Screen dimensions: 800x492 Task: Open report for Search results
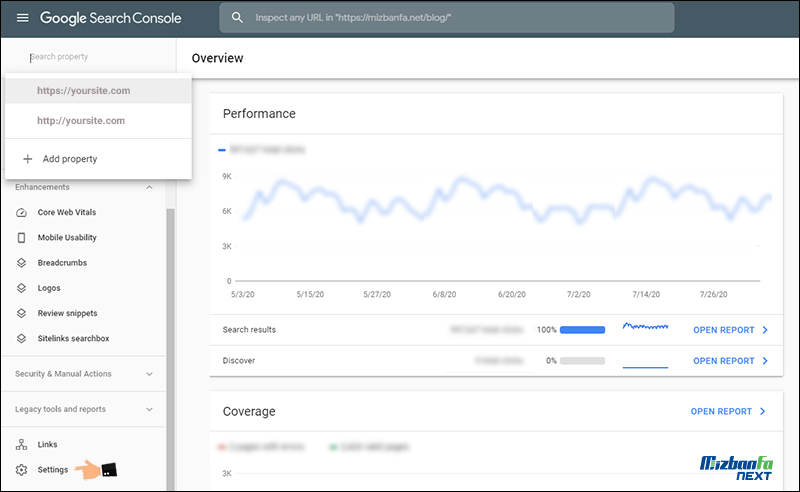click(723, 330)
